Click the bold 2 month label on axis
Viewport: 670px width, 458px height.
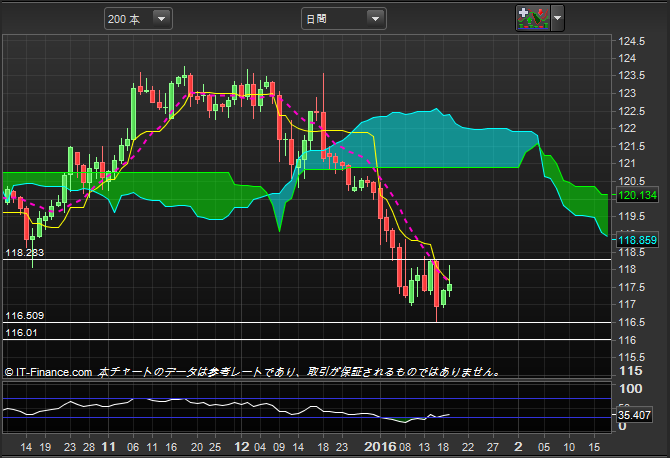pyautogui.click(x=518, y=446)
